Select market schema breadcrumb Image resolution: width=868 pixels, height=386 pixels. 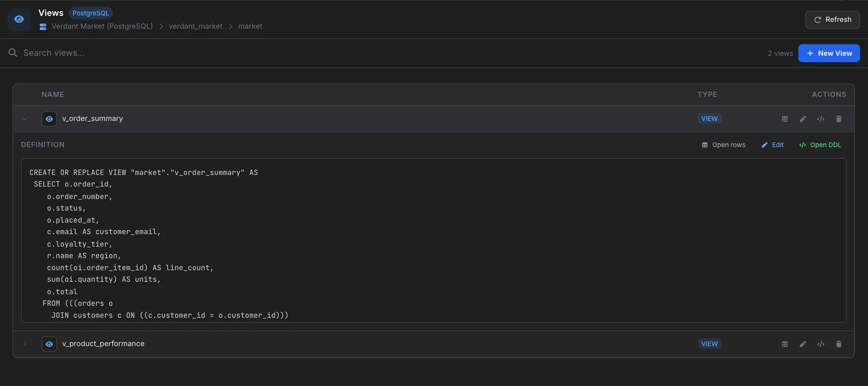click(x=250, y=26)
